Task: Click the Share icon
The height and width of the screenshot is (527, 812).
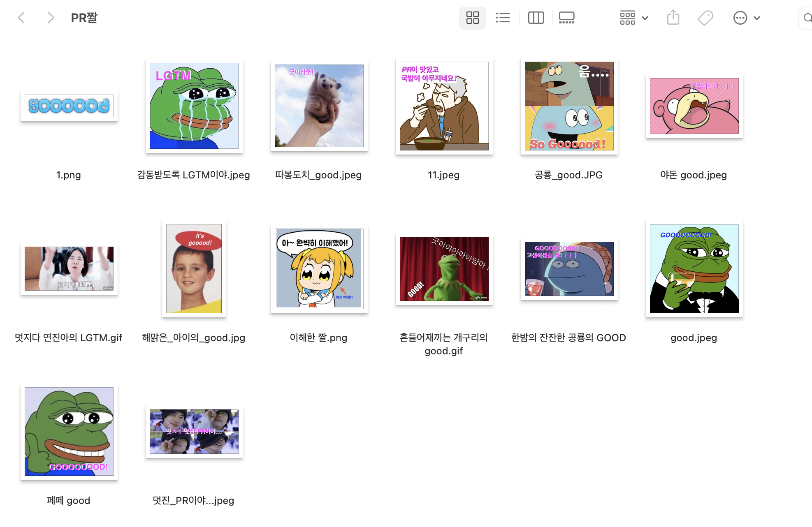Action: (673, 18)
